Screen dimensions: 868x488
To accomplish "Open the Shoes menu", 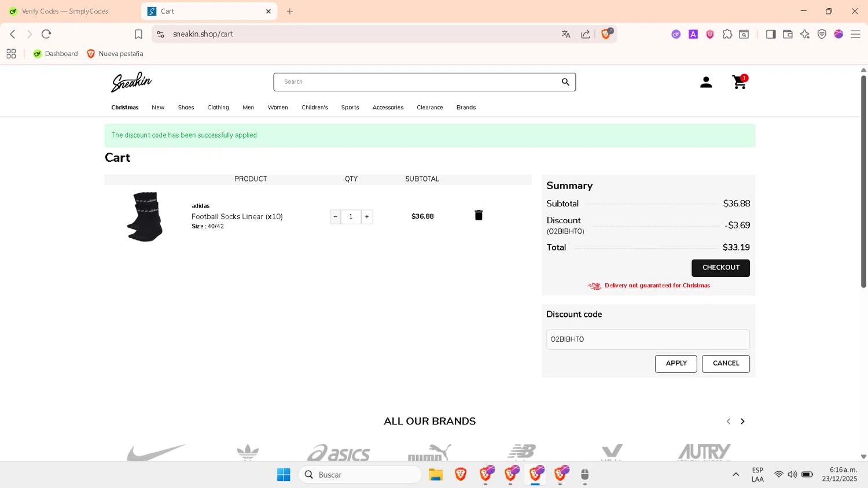I will [x=186, y=108].
